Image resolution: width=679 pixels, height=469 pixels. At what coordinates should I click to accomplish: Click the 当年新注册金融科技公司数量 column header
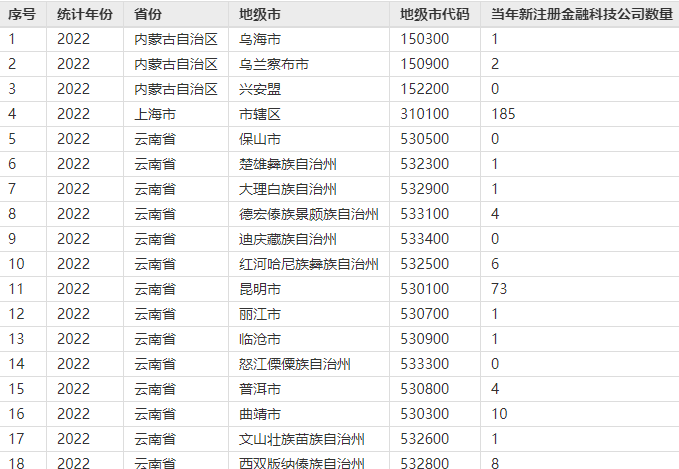pyautogui.click(x=582, y=14)
